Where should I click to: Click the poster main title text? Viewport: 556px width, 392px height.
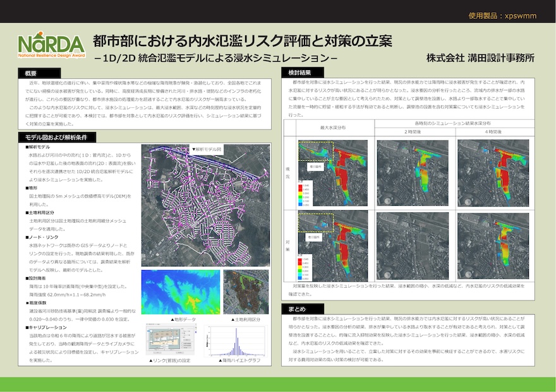[242, 42]
